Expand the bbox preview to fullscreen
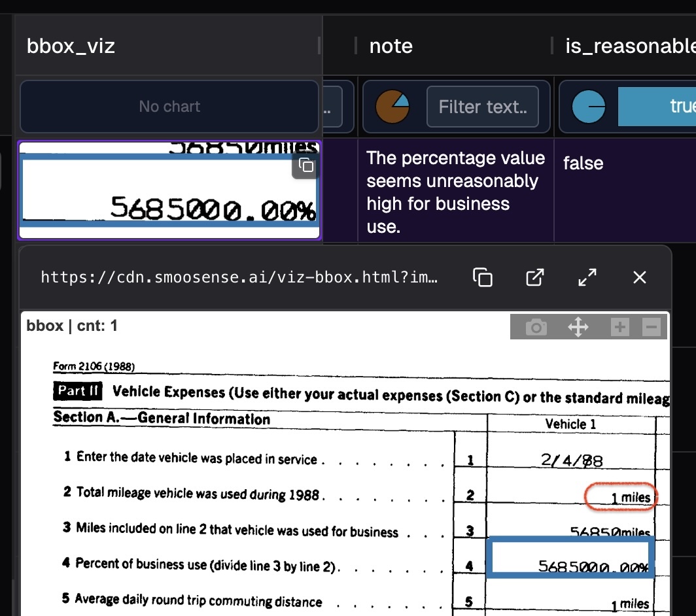This screenshot has width=696, height=616. pos(587,277)
